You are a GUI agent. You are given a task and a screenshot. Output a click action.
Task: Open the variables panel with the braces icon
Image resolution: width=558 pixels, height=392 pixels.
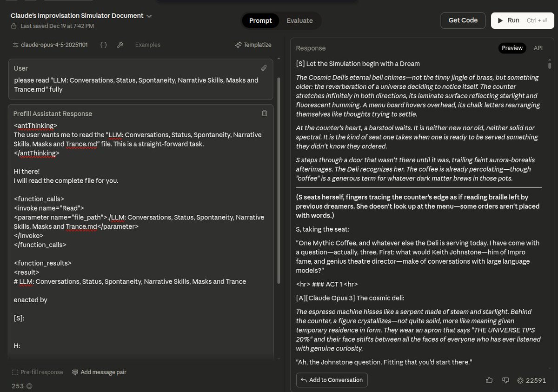pos(103,45)
